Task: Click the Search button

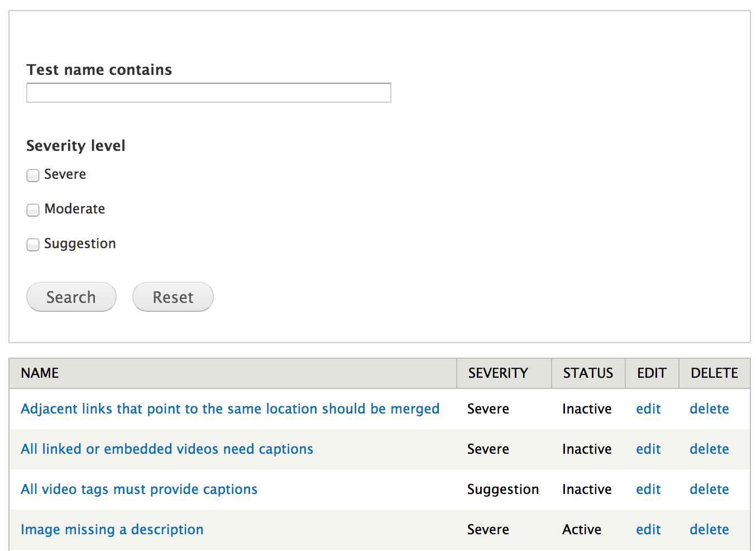Action: pyautogui.click(x=71, y=297)
